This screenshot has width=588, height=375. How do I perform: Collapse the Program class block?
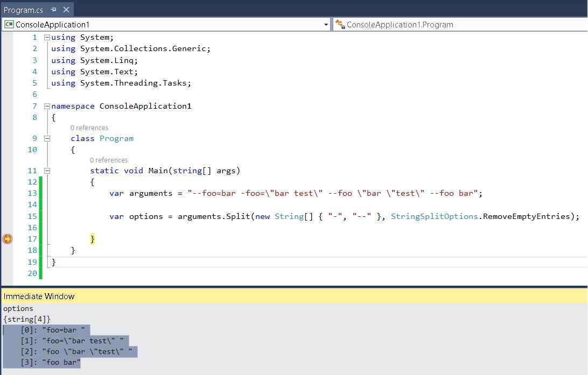[x=47, y=138]
